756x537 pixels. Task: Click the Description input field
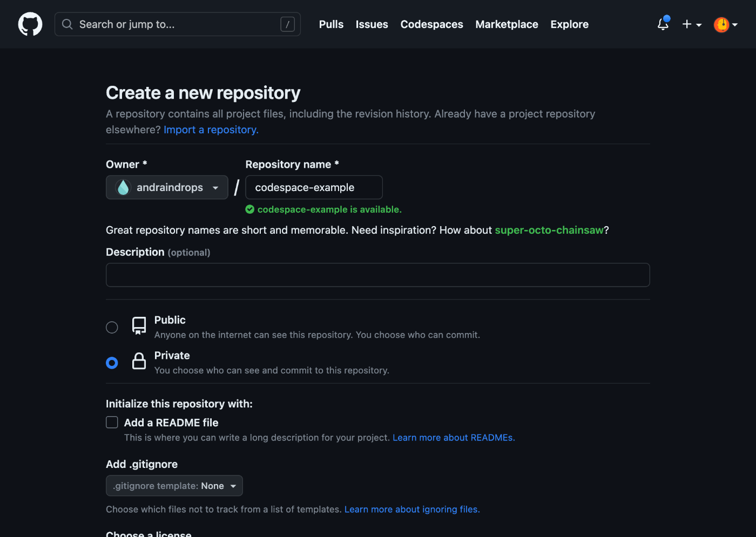(x=378, y=275)
